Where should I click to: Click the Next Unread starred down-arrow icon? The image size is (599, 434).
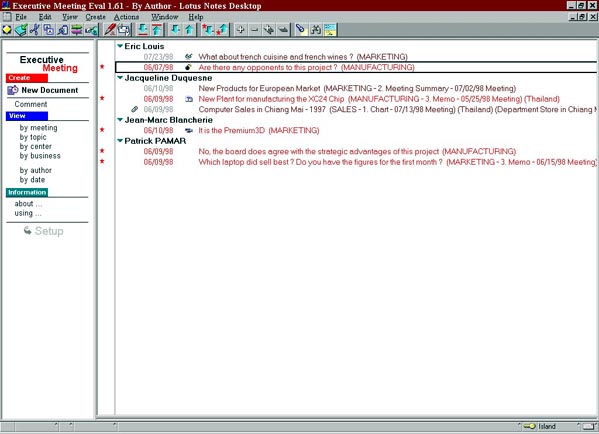point(208,29)
